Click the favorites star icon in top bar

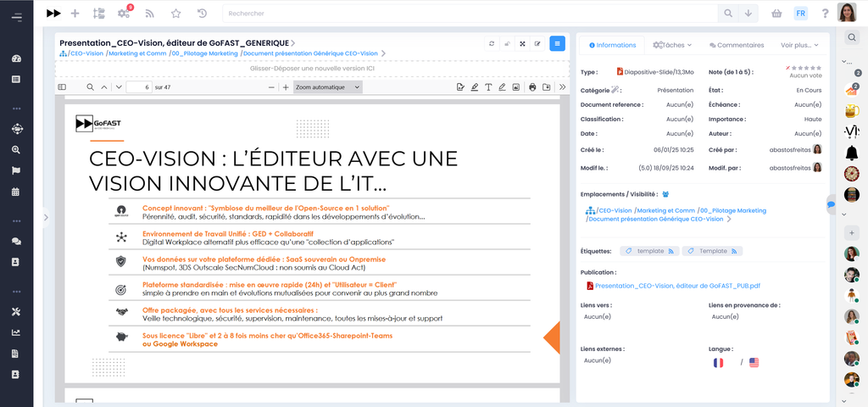coord(175,14)
